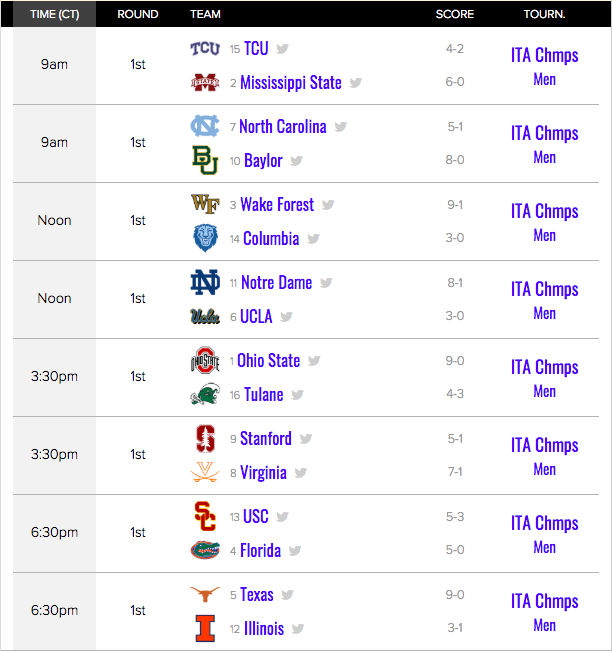Screen dimensions: 612x651
Task: Click the TIME (CT) column header
Action: coord(54,14)
